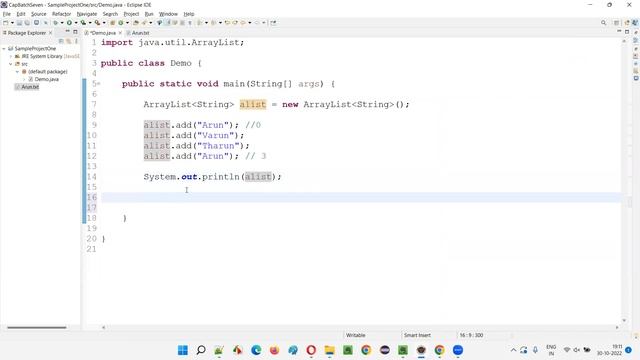Collapse the src folder node
The height and width of the screenshot is (360, 640).
click(x=11, y=64)
